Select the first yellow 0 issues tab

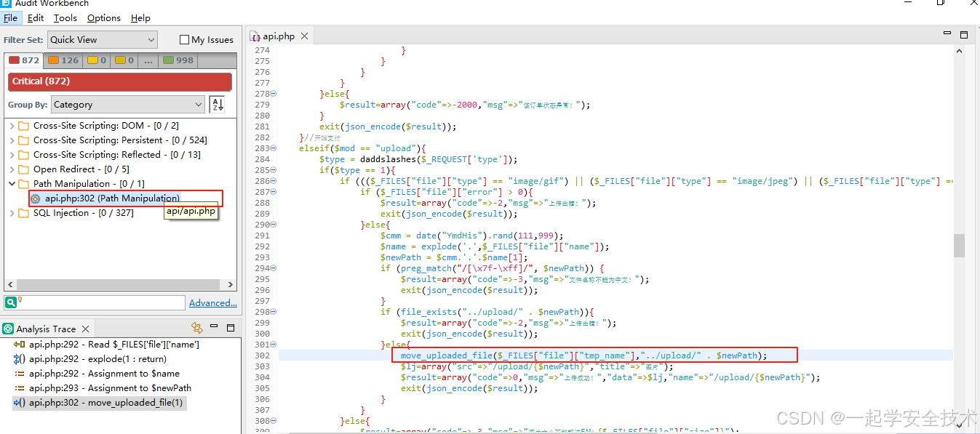click(97, 60)
